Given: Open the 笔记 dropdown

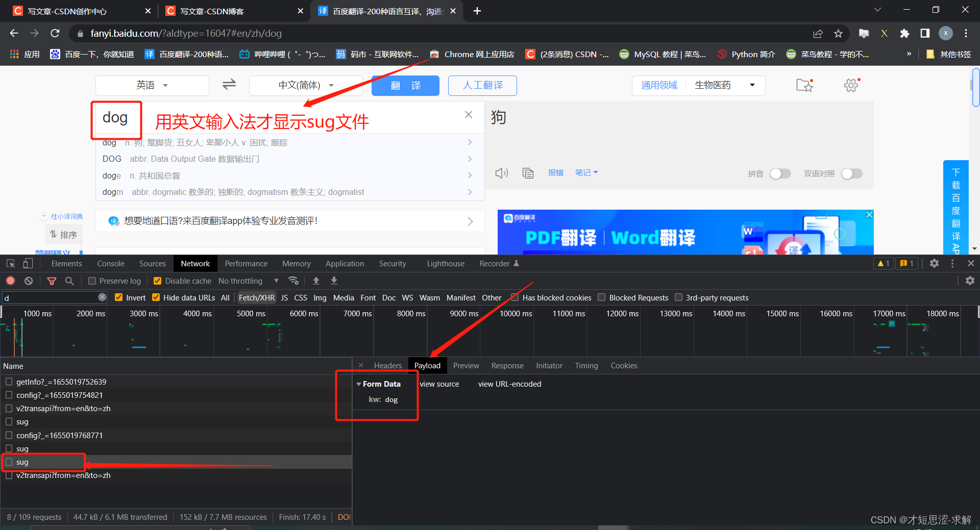Looking at the screenshot, I should [x=586, y=173].
